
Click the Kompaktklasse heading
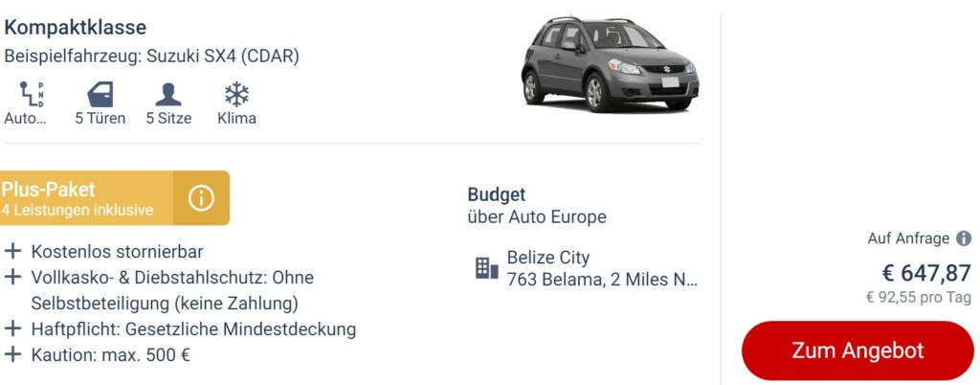click(75, 28)
